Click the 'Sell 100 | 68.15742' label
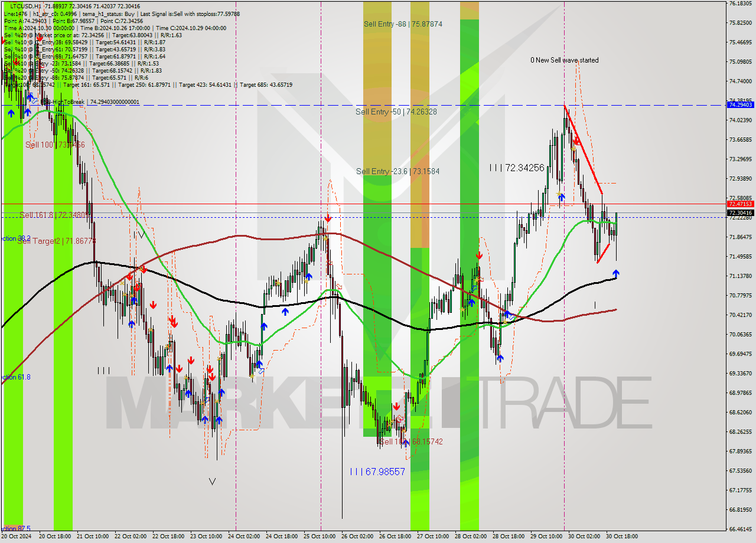 pyautogui.click(x=411, y=441)
